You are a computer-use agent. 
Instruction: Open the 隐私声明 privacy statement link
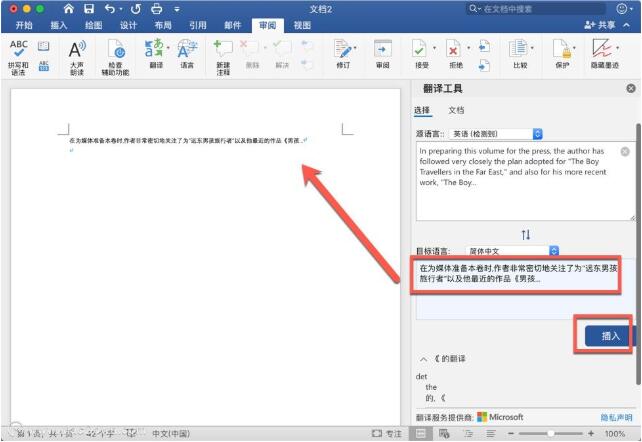(615, 416)
